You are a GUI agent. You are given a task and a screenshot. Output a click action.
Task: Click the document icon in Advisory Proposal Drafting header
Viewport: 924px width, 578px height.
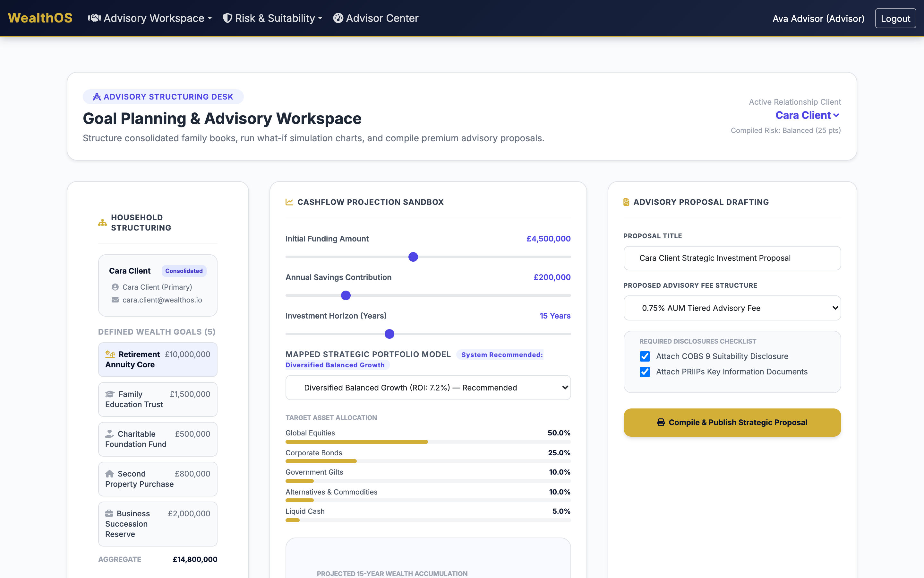point(626,202)
